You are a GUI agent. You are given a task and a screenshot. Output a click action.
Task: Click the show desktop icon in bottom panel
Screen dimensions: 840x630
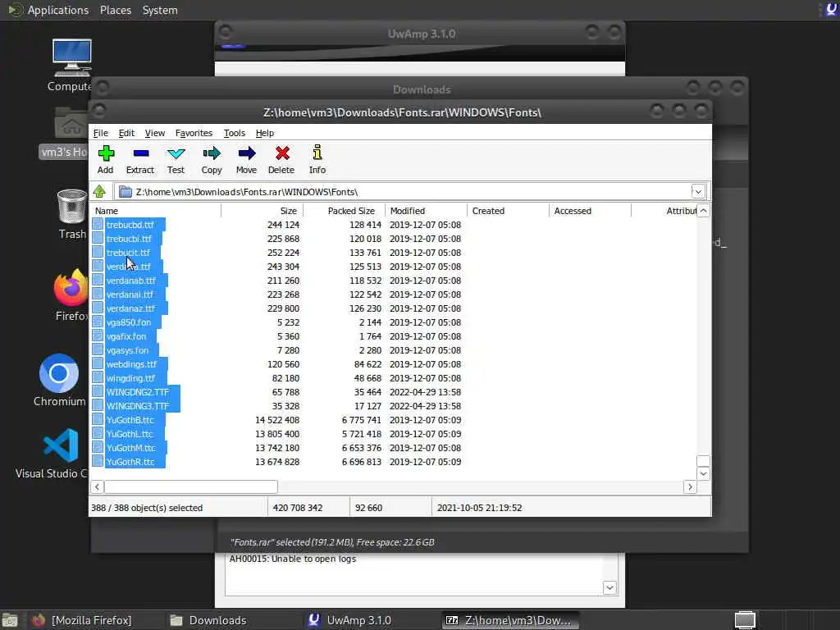tap(9, 620)
